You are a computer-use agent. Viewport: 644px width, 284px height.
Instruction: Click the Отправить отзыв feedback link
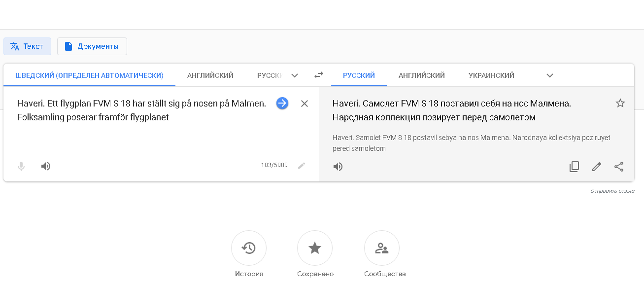point(612,191)
